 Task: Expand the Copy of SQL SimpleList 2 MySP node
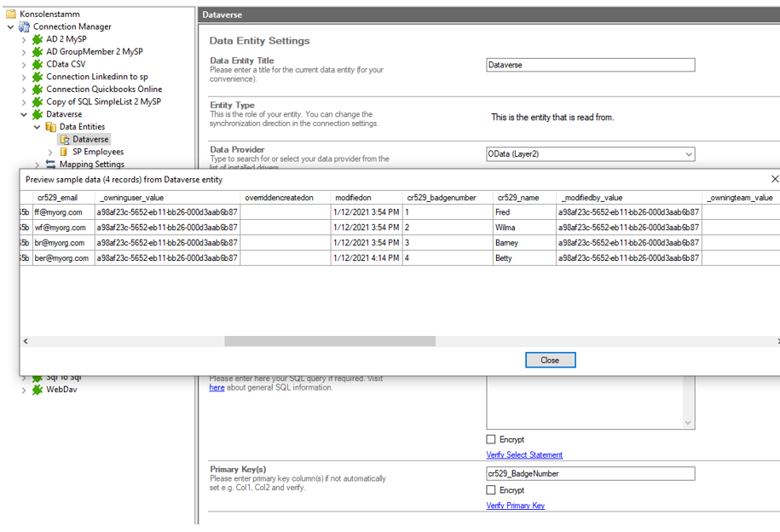[24, 102]
